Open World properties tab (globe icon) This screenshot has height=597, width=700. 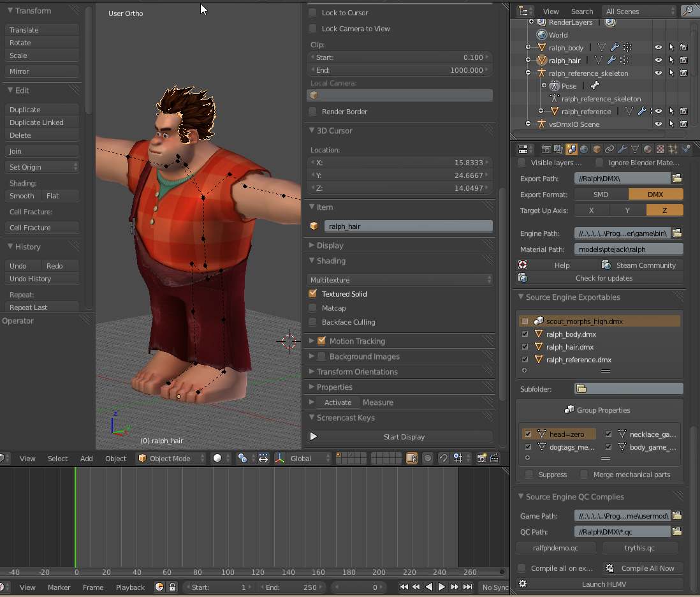[584, 149]
